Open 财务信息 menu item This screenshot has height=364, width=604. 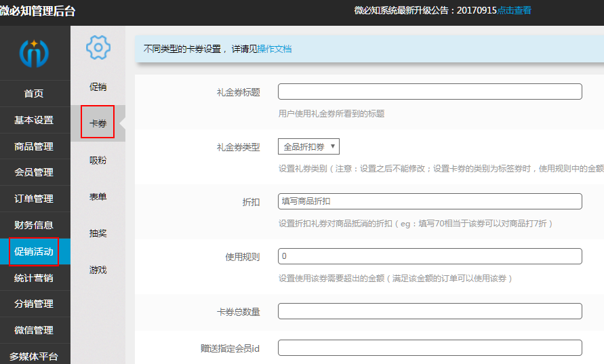click(34, 225)
